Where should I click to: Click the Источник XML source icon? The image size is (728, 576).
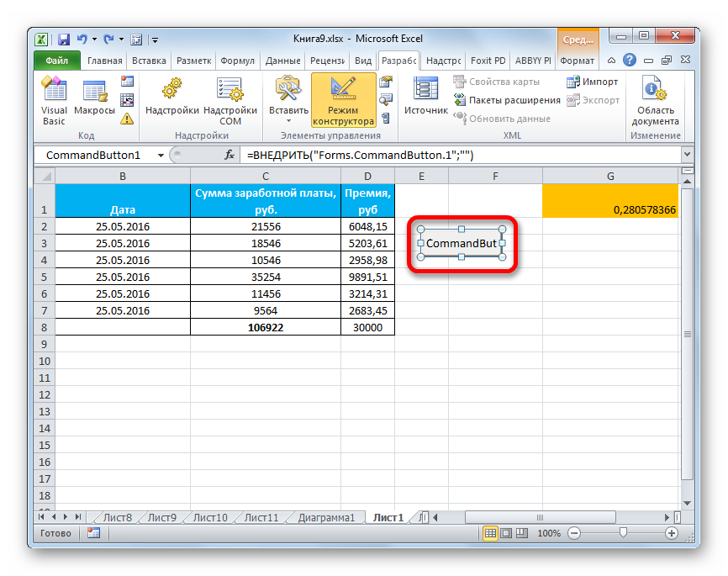pos(425,100)
